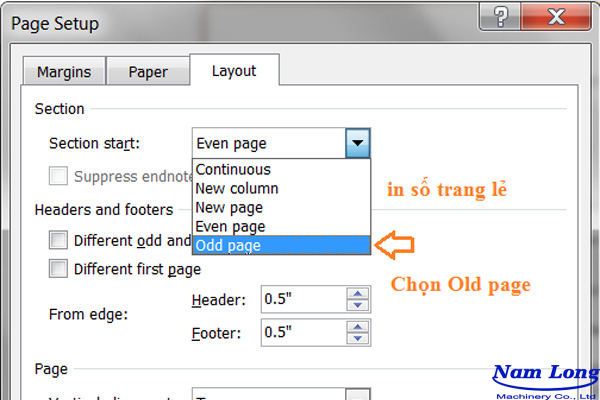Expand the Section start dropdown arrow
Screen dimensions: 600x400
click(360, 144)
